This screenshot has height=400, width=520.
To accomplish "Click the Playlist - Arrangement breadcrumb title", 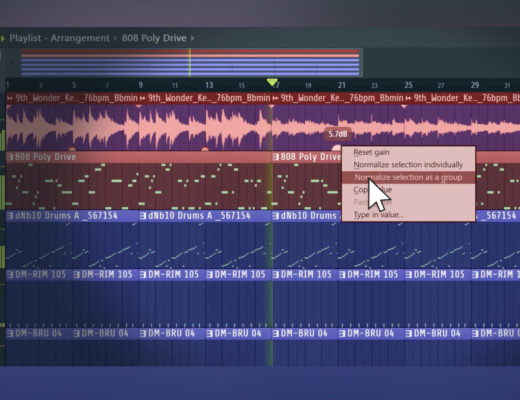I will click(x=59, y=38).
